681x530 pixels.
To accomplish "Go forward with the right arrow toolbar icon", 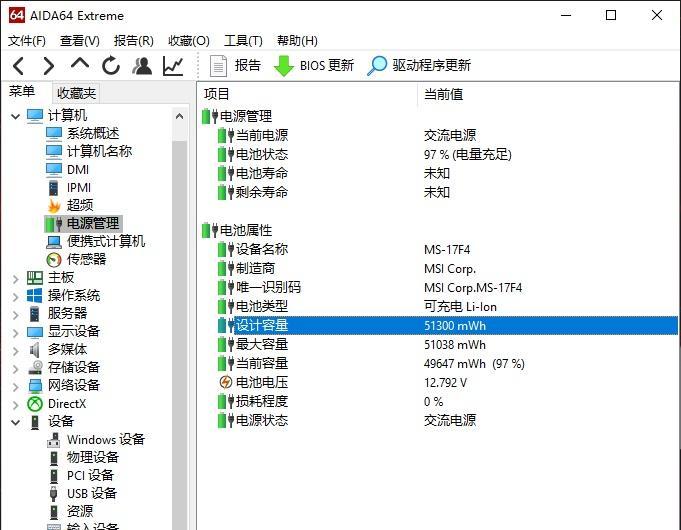I will coord(49,66).
